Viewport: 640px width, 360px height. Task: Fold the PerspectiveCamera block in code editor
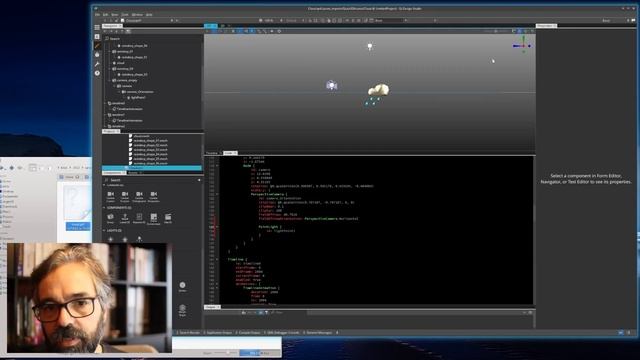(217, 194)
